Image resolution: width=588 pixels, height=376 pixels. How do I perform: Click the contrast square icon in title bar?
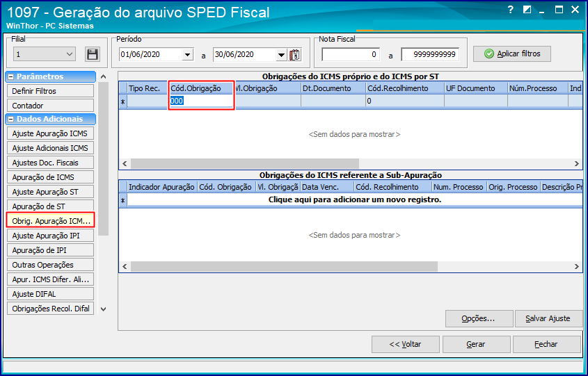[x=527, y=10]
